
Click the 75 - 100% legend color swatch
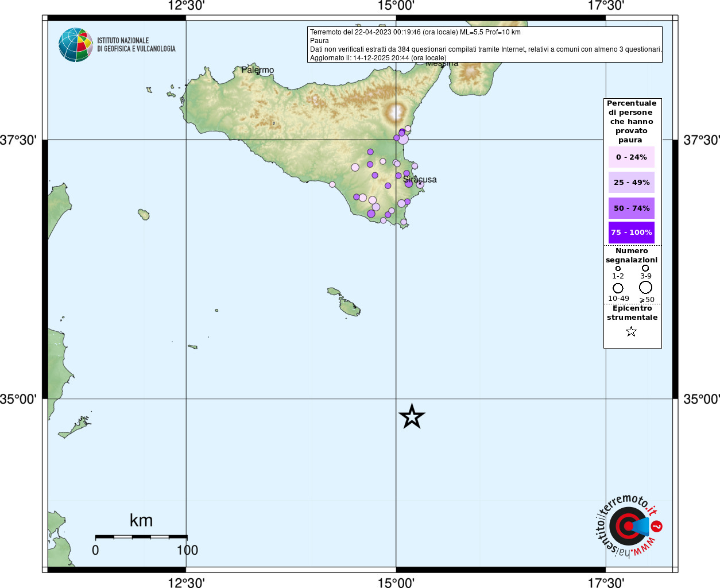click(631, 233)
